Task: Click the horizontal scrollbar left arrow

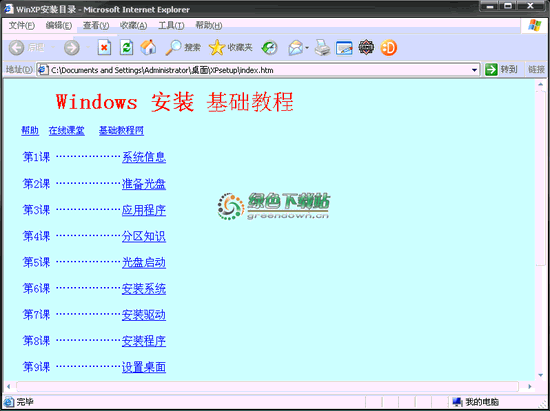Action: click(9, 386)
